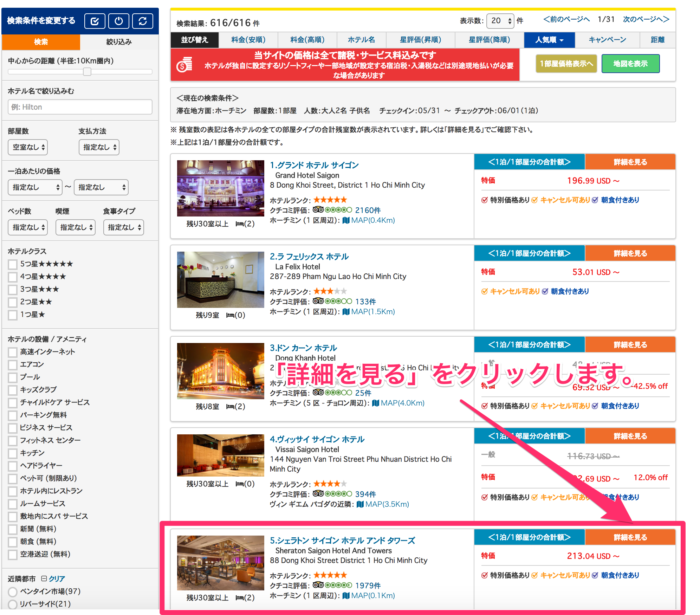Image resolution: width=700 pixels, height=615 pixels.
Task: Click distance from center slider handle
Action: [87, 72]
